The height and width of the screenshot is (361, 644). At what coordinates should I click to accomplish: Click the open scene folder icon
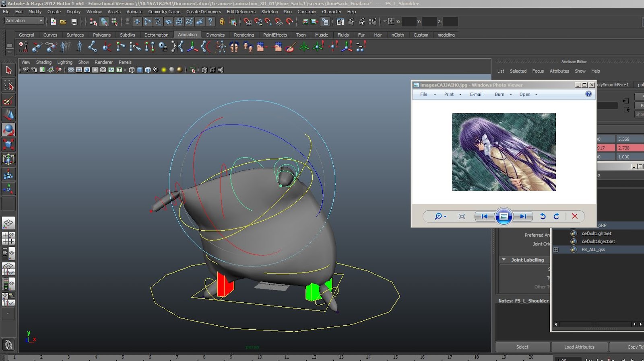point(63,22)
